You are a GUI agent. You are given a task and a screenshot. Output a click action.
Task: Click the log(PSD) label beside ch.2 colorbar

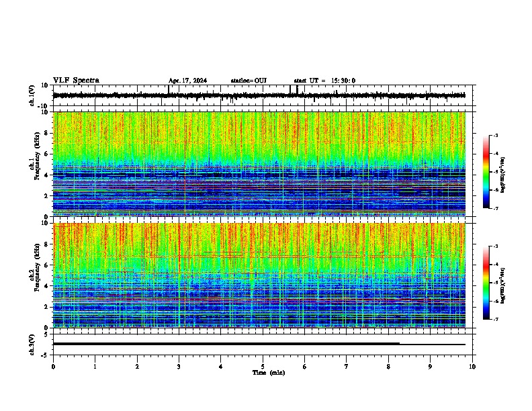[x=502, y=285]
